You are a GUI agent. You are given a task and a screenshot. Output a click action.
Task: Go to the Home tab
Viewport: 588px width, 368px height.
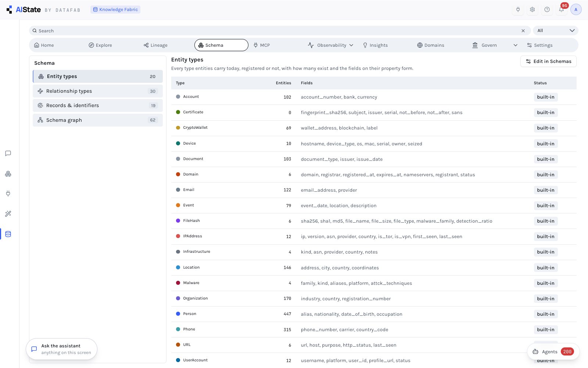coord(44,45)
